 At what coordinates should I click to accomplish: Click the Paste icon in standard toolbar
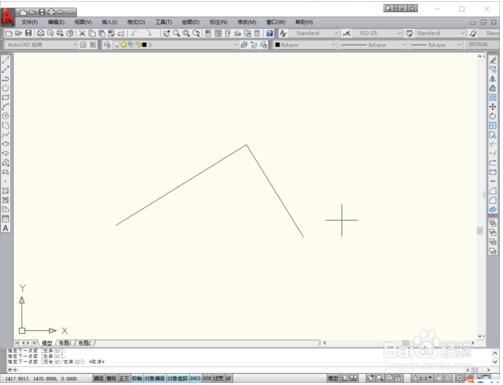click(x=102, y=33)
